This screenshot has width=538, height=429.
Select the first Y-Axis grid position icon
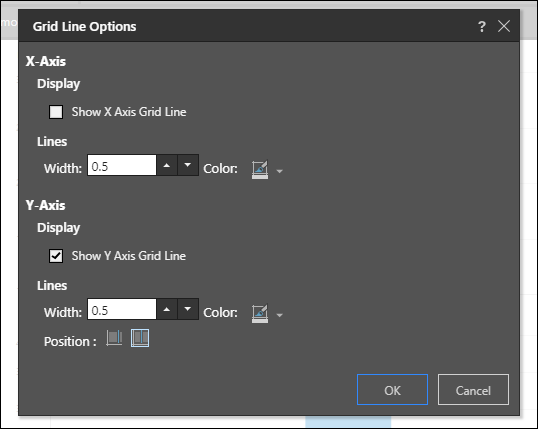point(114,338)
